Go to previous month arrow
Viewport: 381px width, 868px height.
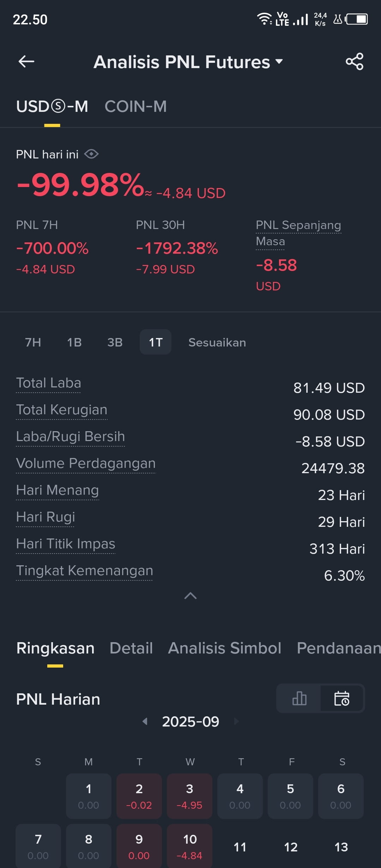(145, 721)
